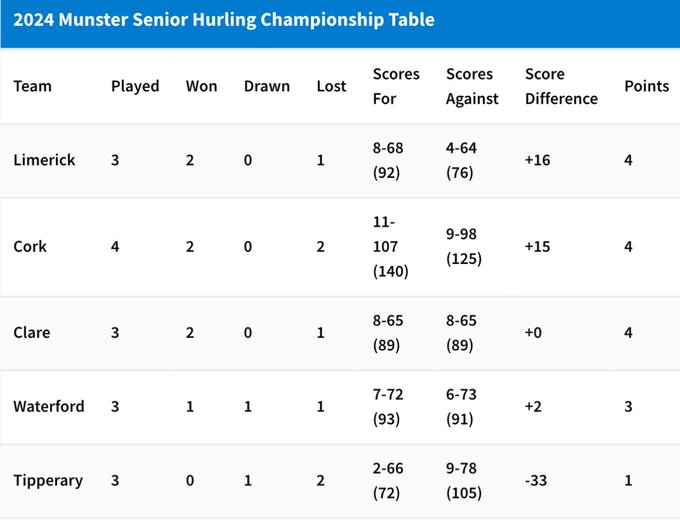
Task: Click Limerick's +16 score difference
Action: coord(537,160)
